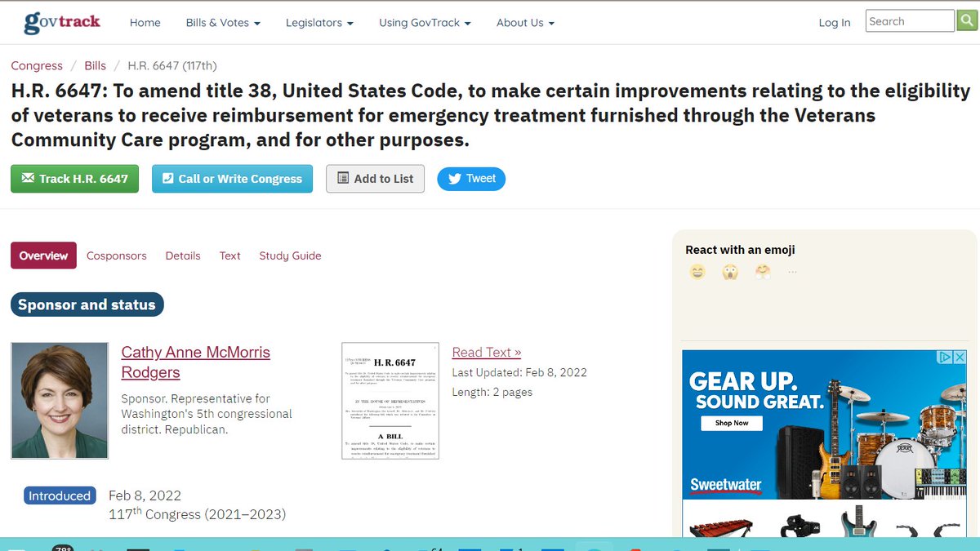Click the GovTrack logo
Image resolution: width=980 pixels, height=551 pixels.
pos(63,22)
